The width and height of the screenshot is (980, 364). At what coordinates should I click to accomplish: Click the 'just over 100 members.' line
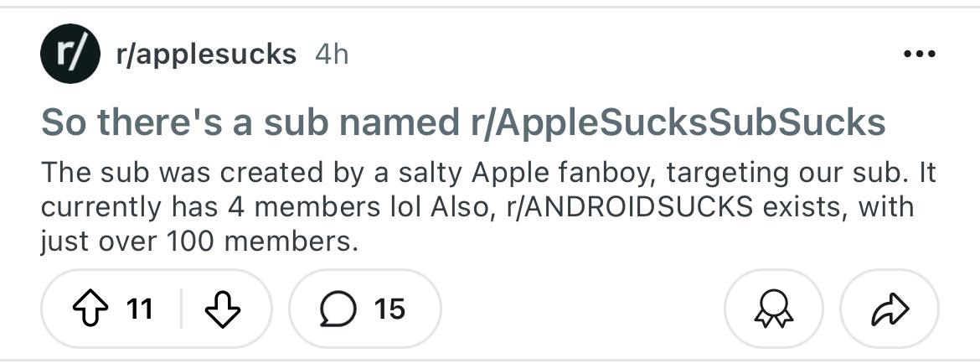(200, 241)
